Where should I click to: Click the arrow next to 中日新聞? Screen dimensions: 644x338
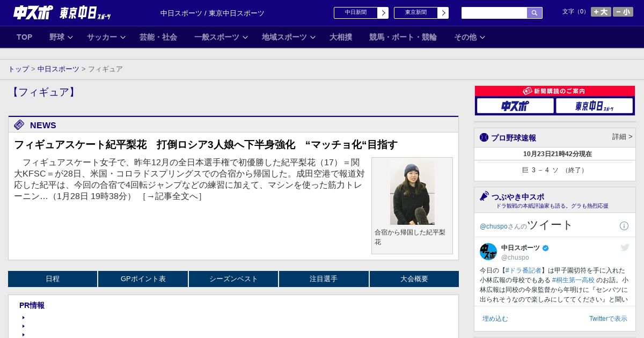coord(383,13)
